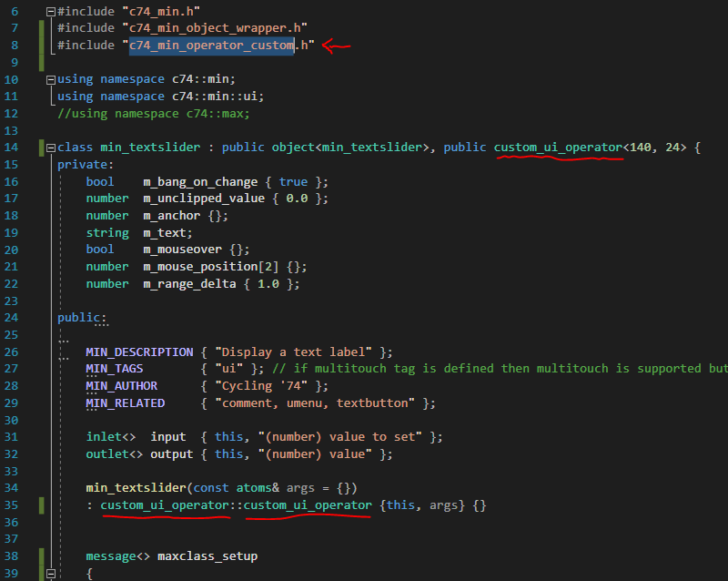The height and width of the screenshot is (581, 728).
Task: Click the MIN_TAGS macro
Action: click(x=115, y=369)
